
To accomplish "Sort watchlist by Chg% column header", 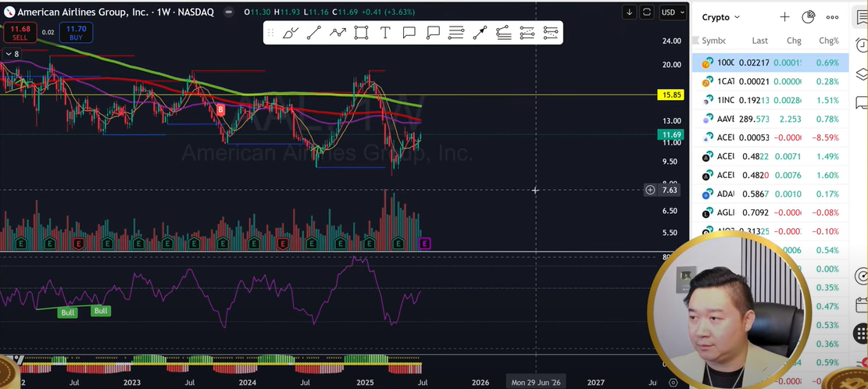I will point(828,41).
